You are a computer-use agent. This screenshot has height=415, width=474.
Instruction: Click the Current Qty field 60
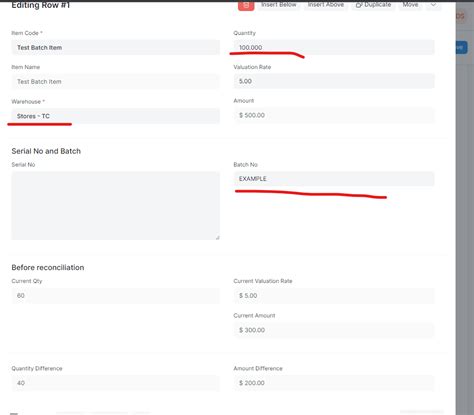pos(116,296)
